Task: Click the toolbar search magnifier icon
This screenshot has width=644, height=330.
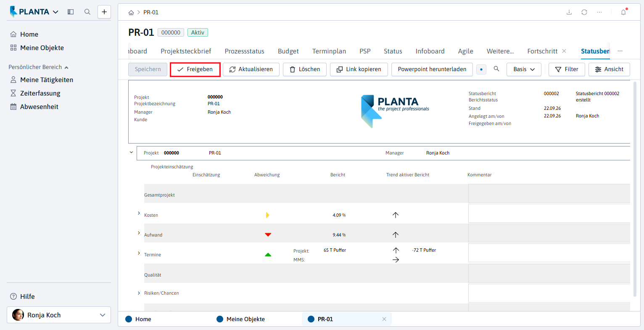Action: tap(496, 69)
